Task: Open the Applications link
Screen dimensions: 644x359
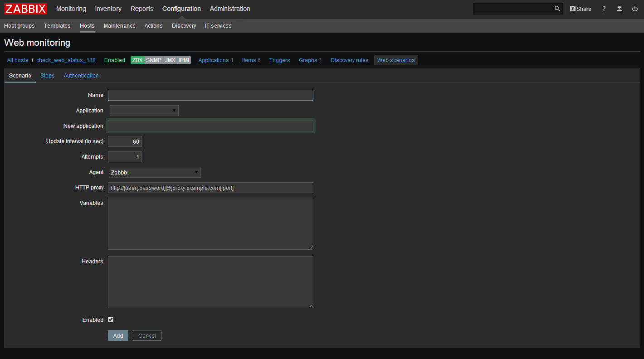Action: pyautogui.click(x=214, y=60)
